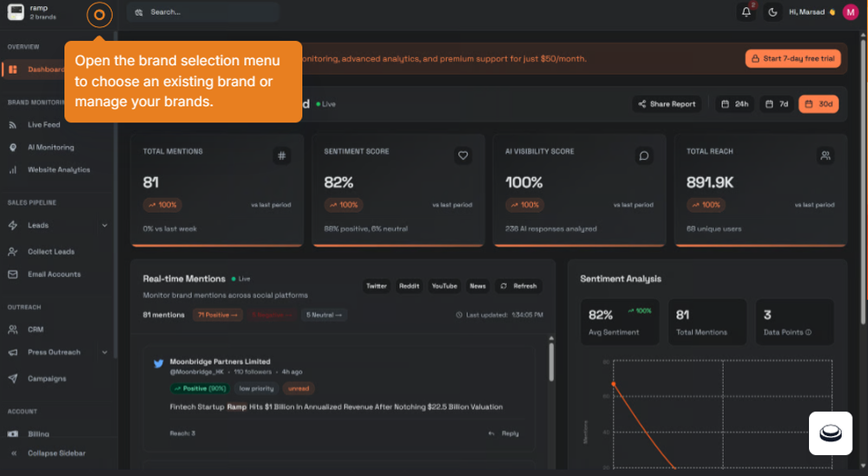
Task: Click the search field
Action: 202,12
